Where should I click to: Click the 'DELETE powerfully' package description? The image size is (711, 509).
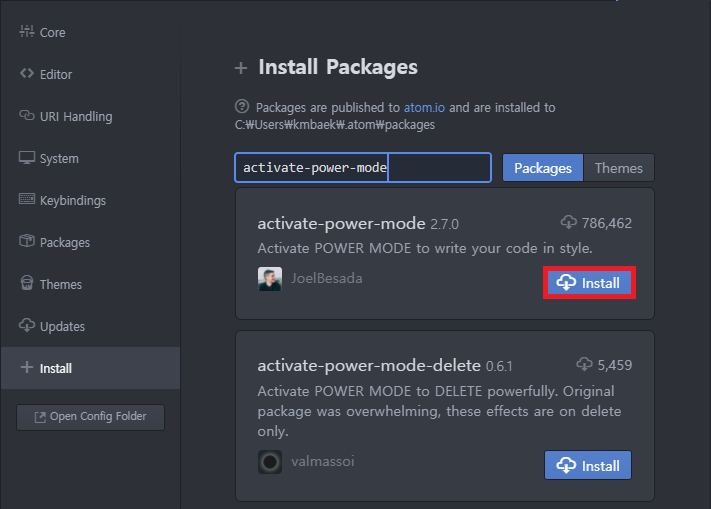pyautogui.click(x=439, y=411)
